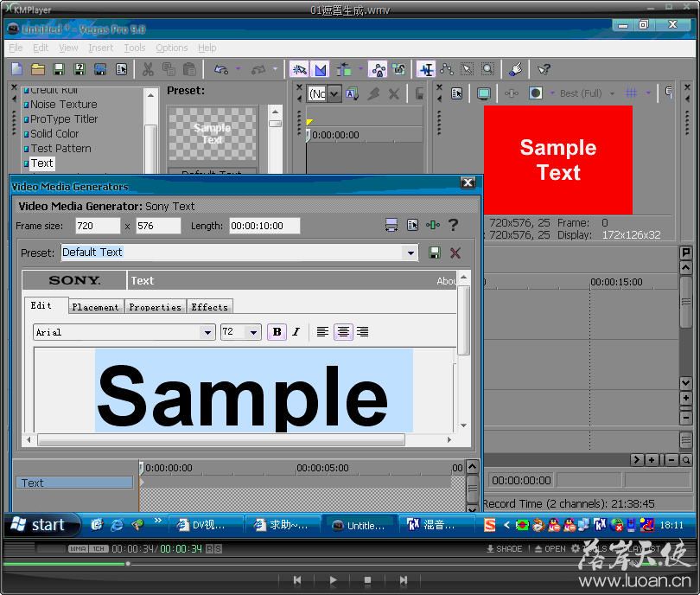
Task: Switch to the Placement tab
Action: (96, 307)
